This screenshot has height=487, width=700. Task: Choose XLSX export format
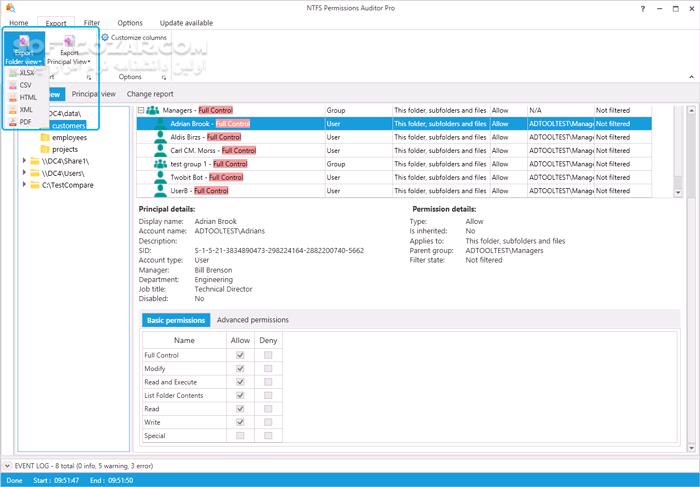pyautogui.click(x=13, y=73)
